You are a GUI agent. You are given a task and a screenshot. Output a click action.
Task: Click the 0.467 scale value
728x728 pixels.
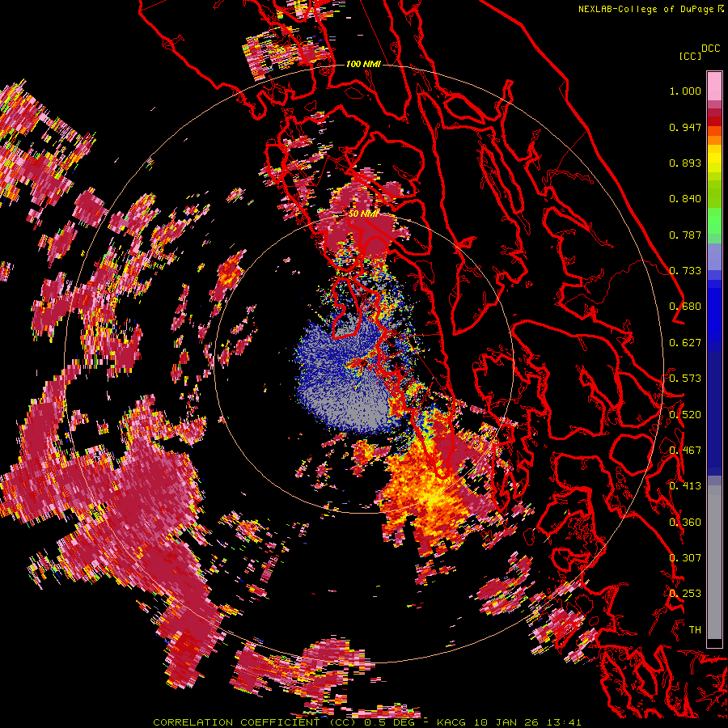coord(685,451)
